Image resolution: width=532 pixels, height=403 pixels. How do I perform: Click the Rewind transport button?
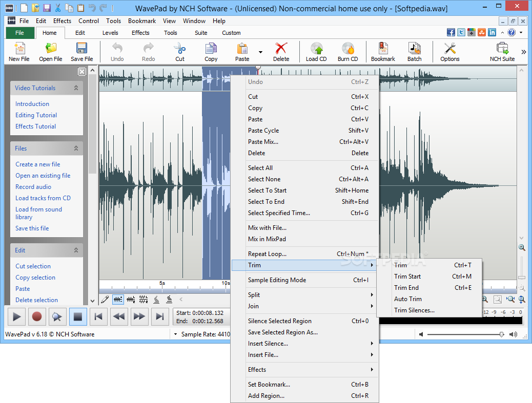click(119, 316)
